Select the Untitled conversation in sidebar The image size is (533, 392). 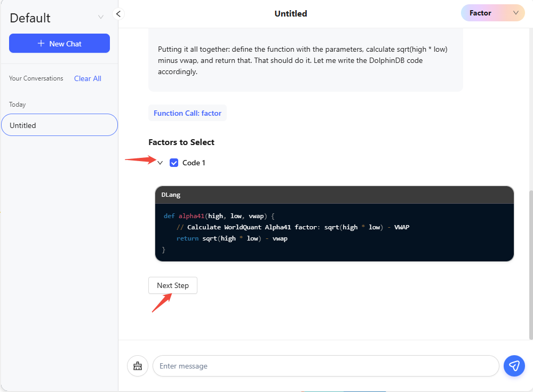[59, 125]
